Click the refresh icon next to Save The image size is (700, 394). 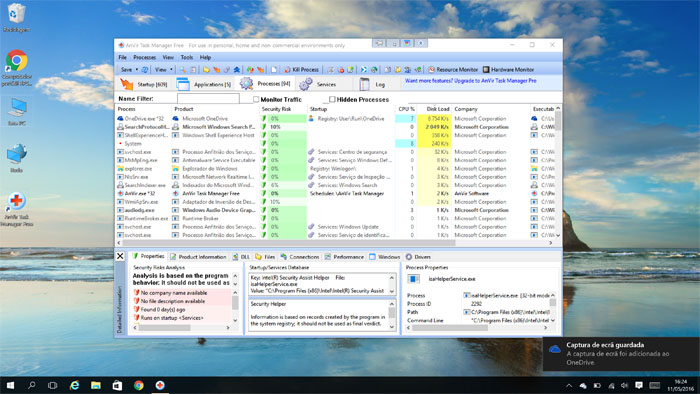145,70
